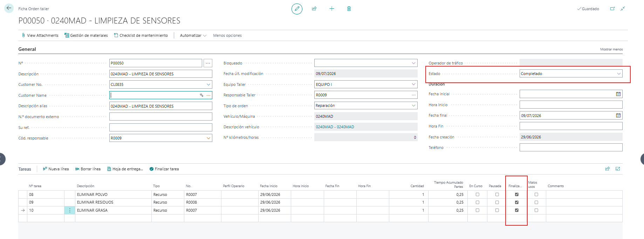The width and height of the screenshot is (644, 239).
Task: Click the N.º documento externo field
Action: [x=160, y=117]
